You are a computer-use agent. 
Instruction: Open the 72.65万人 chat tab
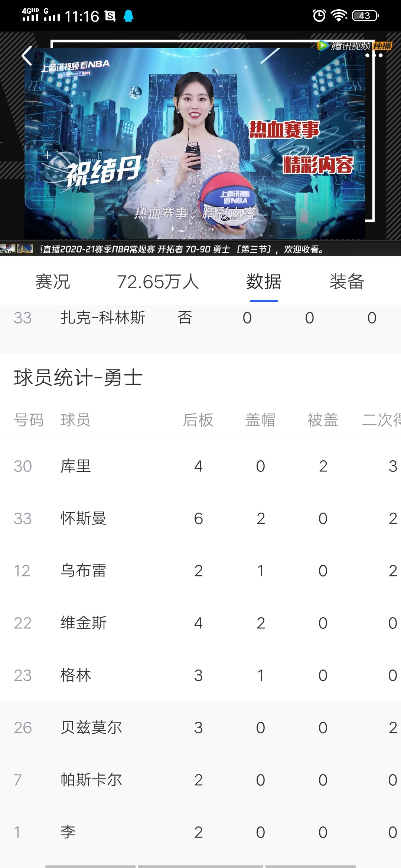coord(158,282)
